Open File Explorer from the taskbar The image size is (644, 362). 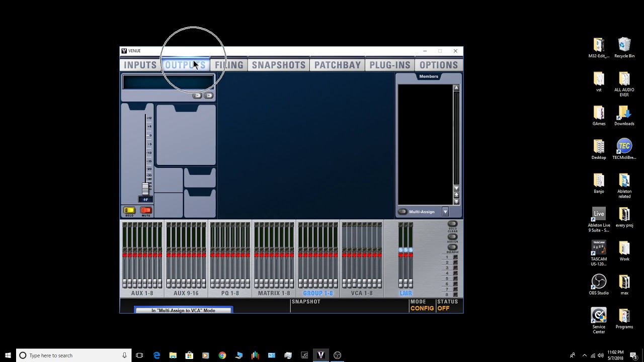tap(173, 355)
